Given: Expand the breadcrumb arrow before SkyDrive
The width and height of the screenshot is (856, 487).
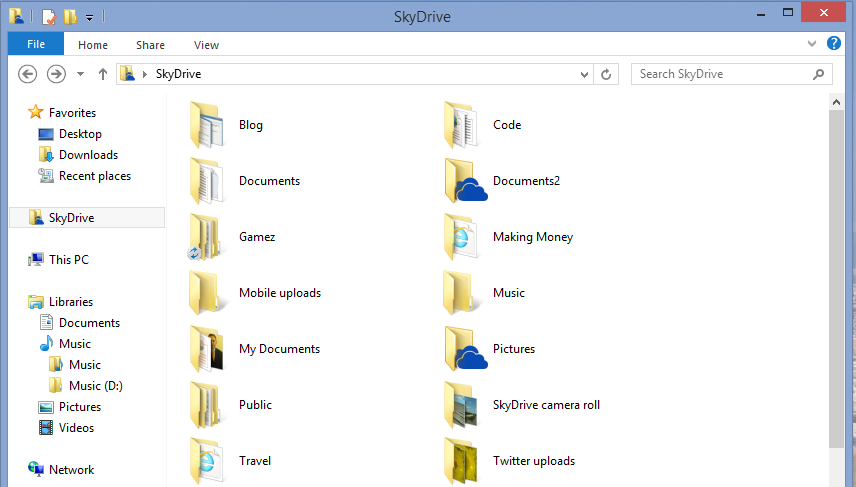Looking at the screenshot, I should click(x=145, y=74).
